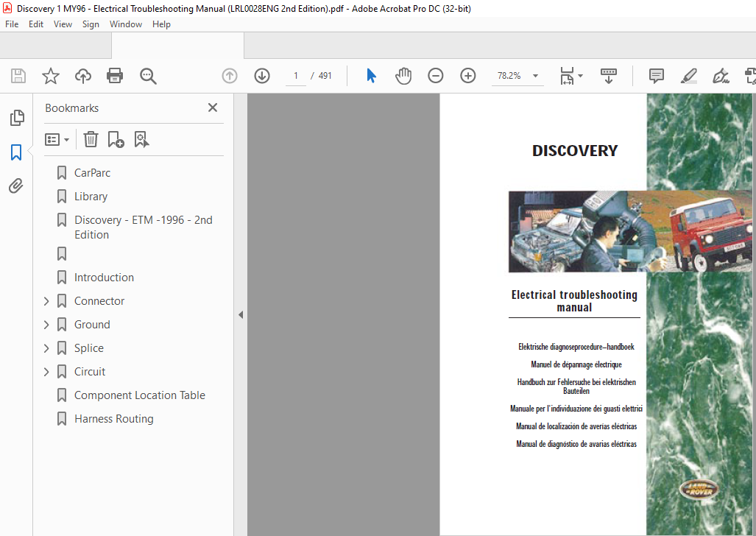Open Discovery - ETM -1996 - 2nd Edition bookmark
Image resolution: width=756 pixels, height=536 pixels.
(144, 228)
